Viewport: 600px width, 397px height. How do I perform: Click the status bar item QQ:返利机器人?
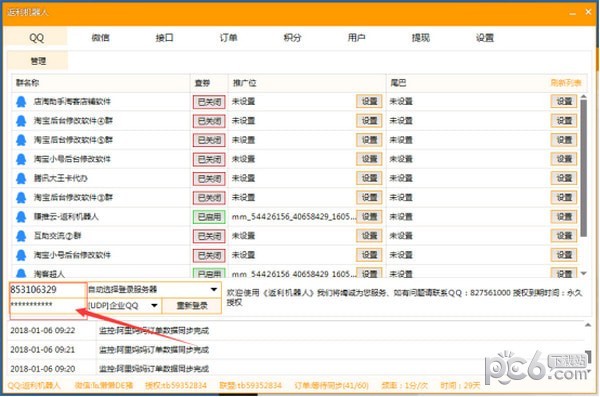pyautogui.click(x=34, y=385)
